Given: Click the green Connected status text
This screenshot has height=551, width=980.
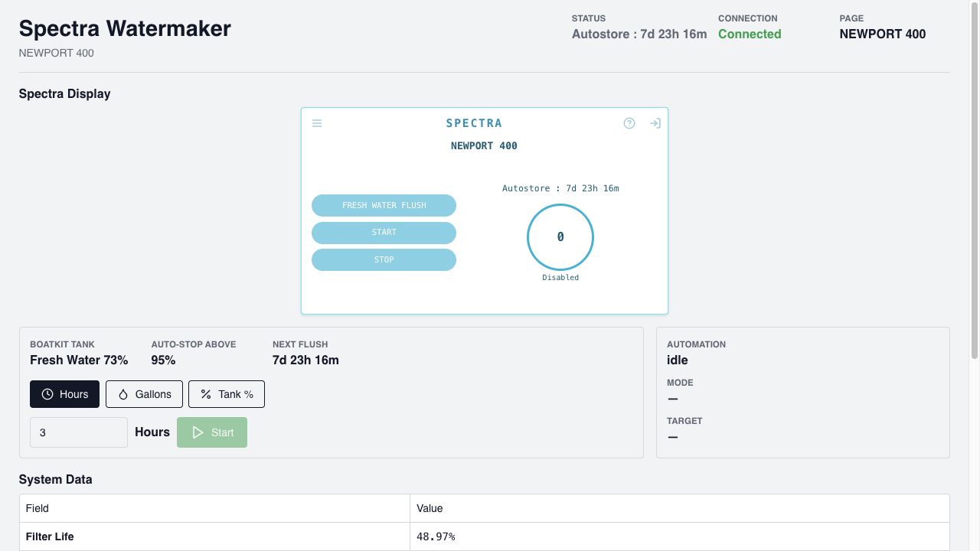Looking at the screenshot, I should pos(750,34).
